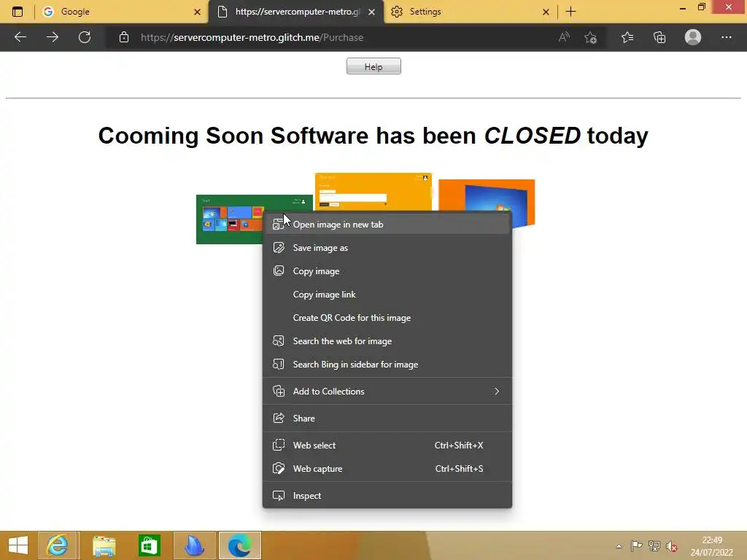
Task: Click the yellow login screen thumbnail
Action: (x=373, y=192)
